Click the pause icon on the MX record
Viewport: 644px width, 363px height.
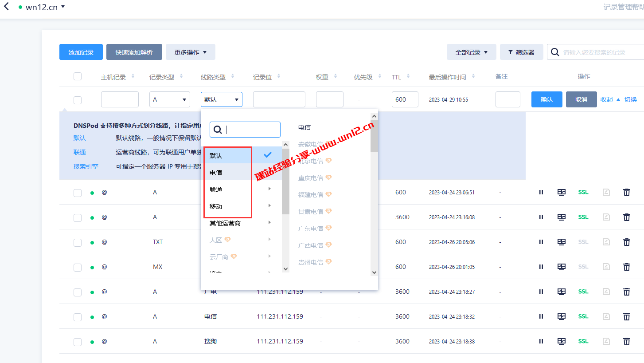tap(541, 267)
